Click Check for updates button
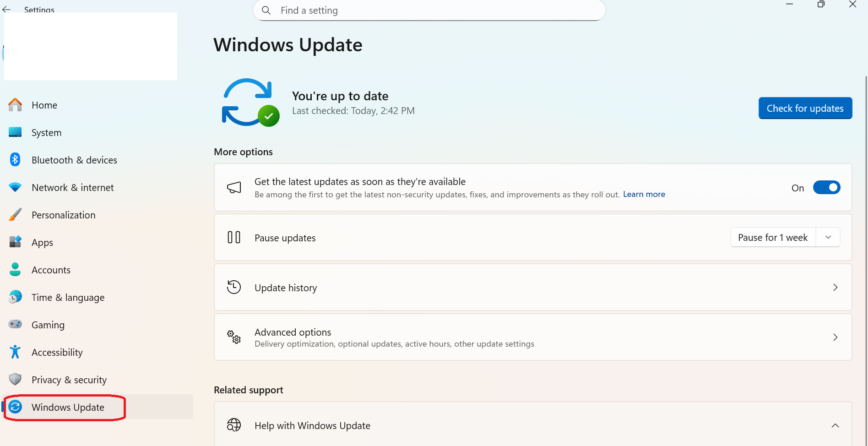This screenshot has height=446, width=868. [x=805, y=108]
